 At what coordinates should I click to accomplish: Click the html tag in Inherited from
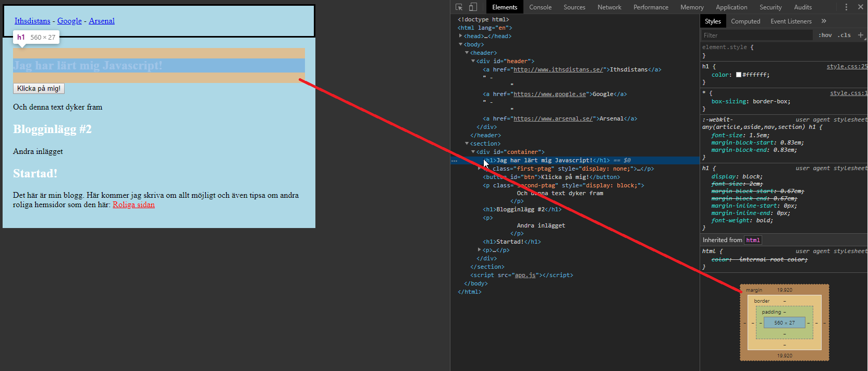pos(753,240)
